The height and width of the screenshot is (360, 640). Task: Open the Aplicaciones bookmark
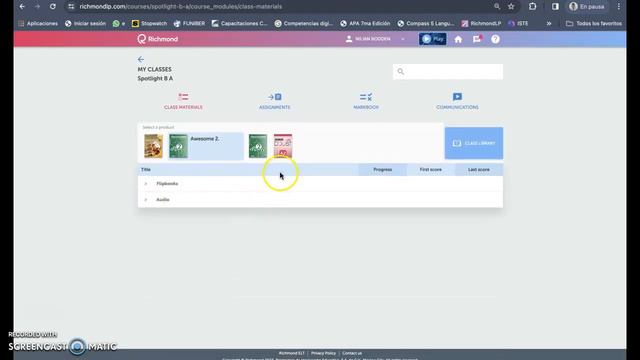point(38,24)
